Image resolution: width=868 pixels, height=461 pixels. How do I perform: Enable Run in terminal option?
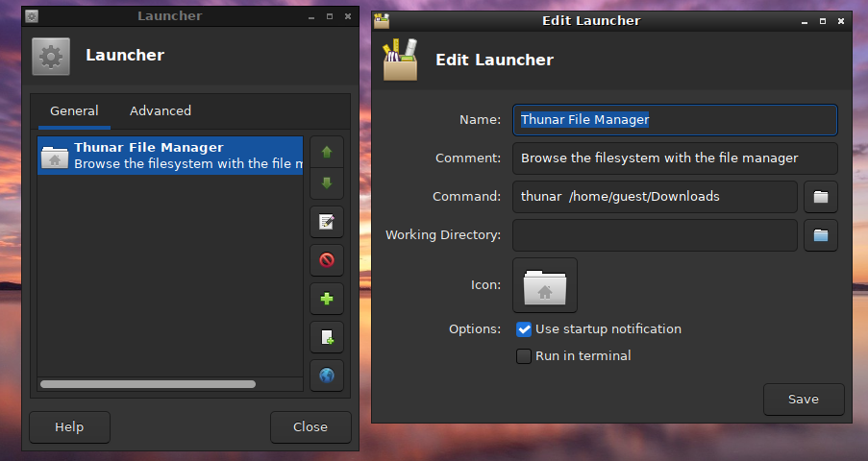(x=524, y=356)
